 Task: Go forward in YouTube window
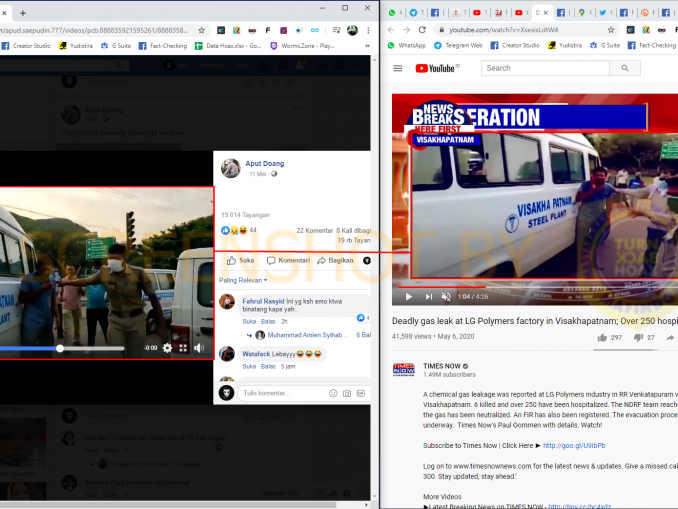click(406, 30)
